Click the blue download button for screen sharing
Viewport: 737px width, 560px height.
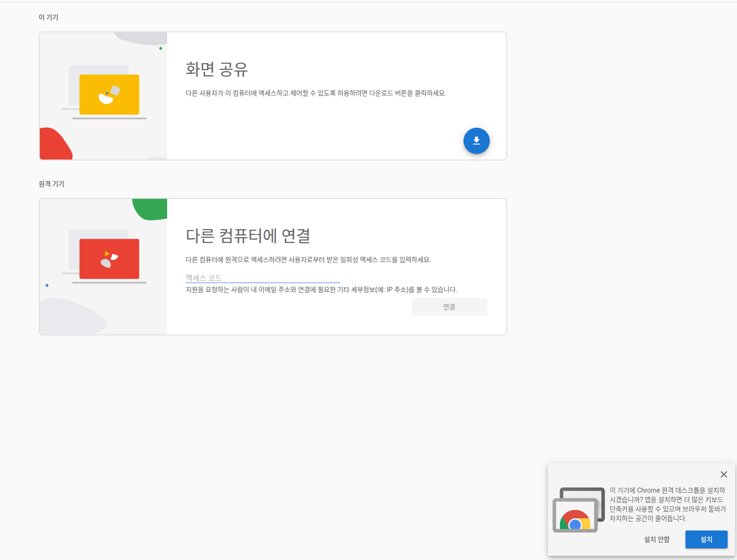pyautogui.click(x=476, y=141)
